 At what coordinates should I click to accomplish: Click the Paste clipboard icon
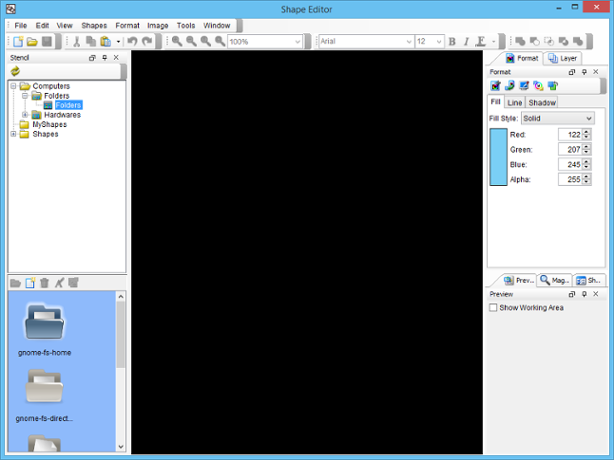[x=105, y=41]
